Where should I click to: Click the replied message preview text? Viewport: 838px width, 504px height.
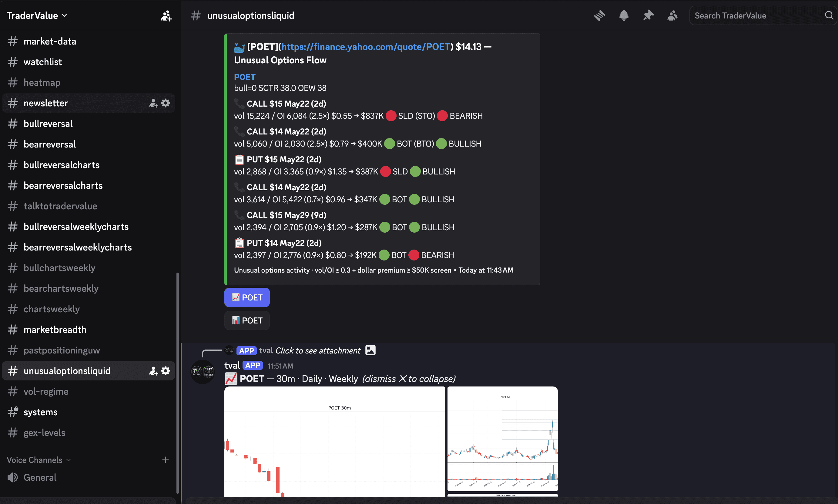(317, 350)
